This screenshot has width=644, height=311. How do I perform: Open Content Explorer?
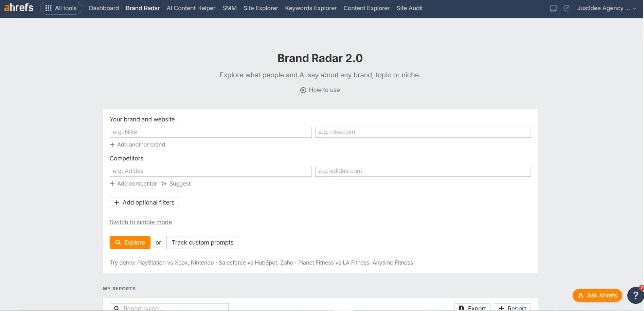tap(366, 8)
